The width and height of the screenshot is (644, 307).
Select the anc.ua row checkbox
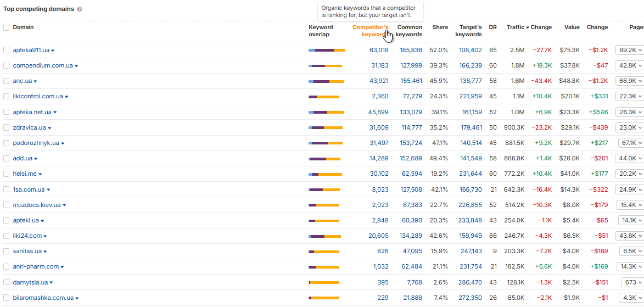tap(6, 81)
